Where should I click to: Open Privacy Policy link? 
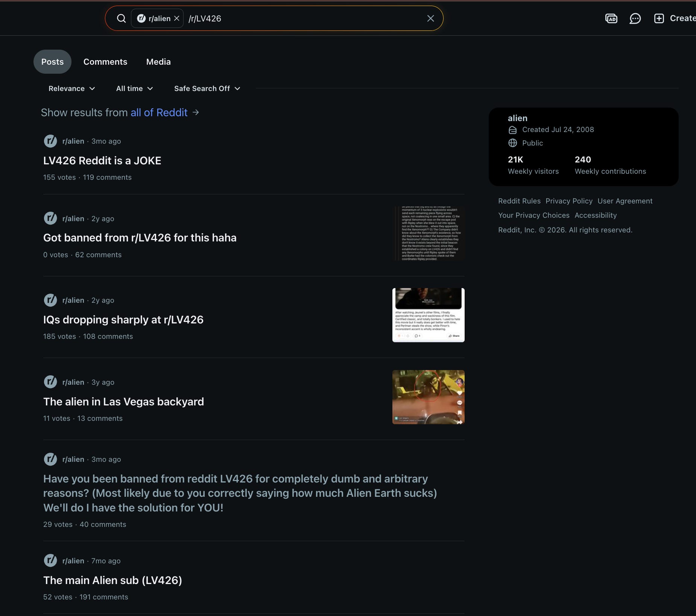point(569,201)
